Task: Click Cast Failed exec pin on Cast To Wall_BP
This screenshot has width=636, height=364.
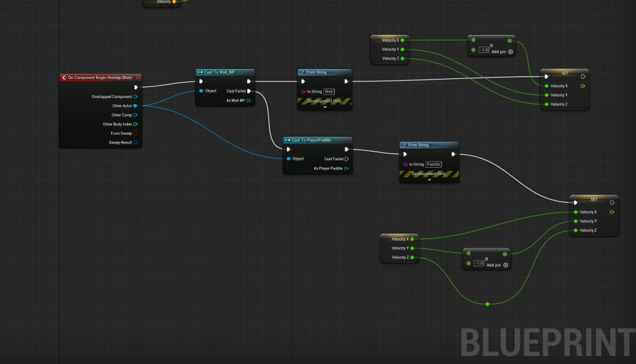Action: pyautogui.click(x=249, y=91)
